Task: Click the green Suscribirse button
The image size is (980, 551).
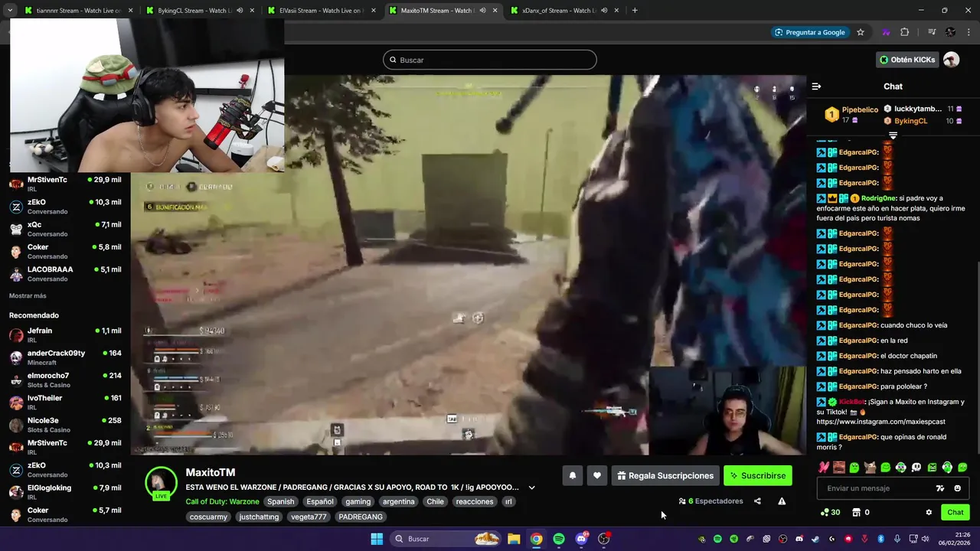Action: pos(758,475)
